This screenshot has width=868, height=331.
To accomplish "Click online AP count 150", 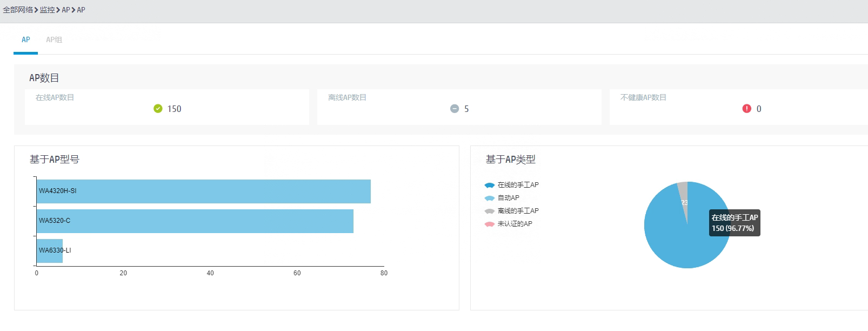I will 174,109.
